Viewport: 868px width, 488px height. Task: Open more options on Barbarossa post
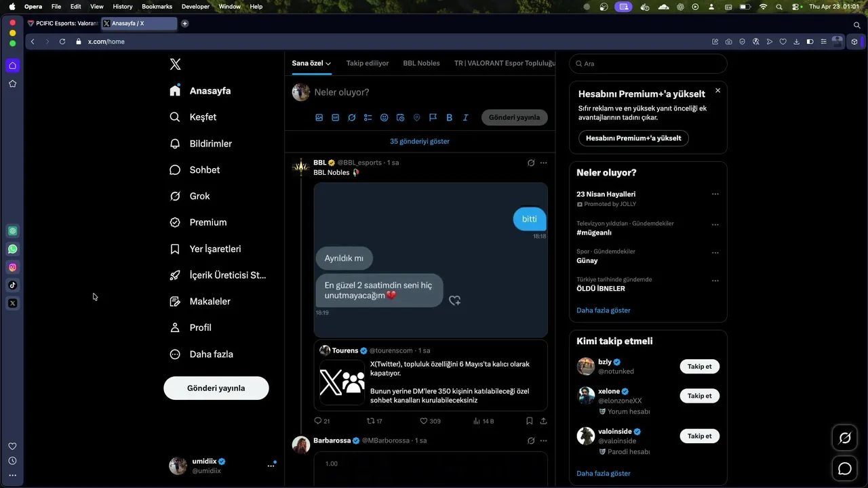(543, 441)
